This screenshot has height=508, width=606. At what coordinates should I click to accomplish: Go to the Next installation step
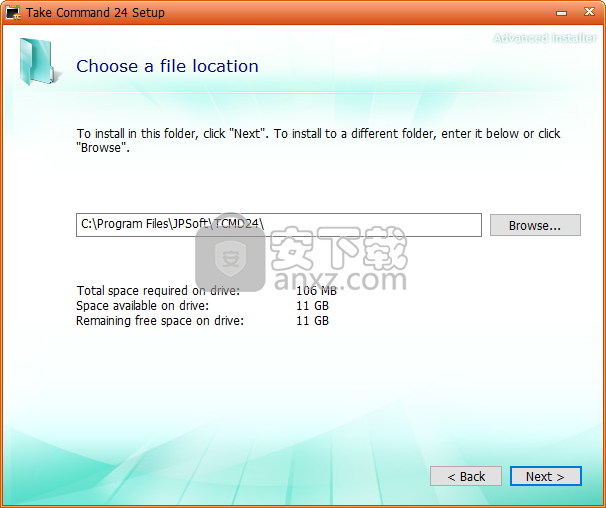(545, 476)
